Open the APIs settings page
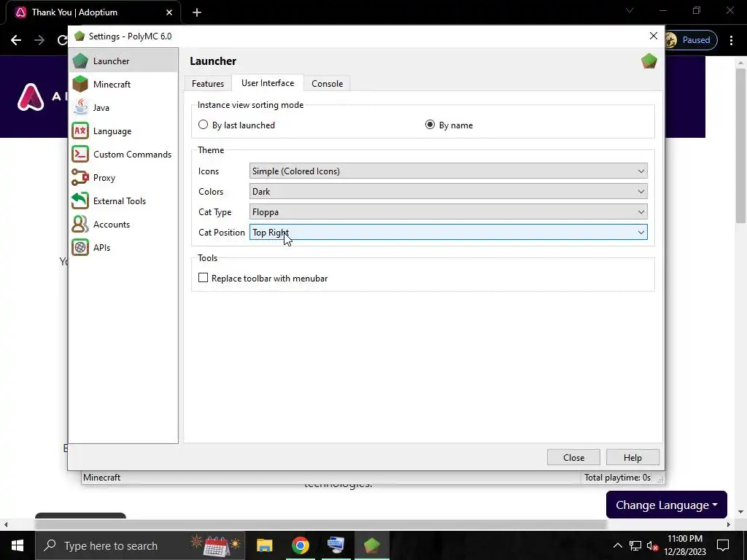The image size is (747, 560). pyautogui.click(x=123, y=248)
